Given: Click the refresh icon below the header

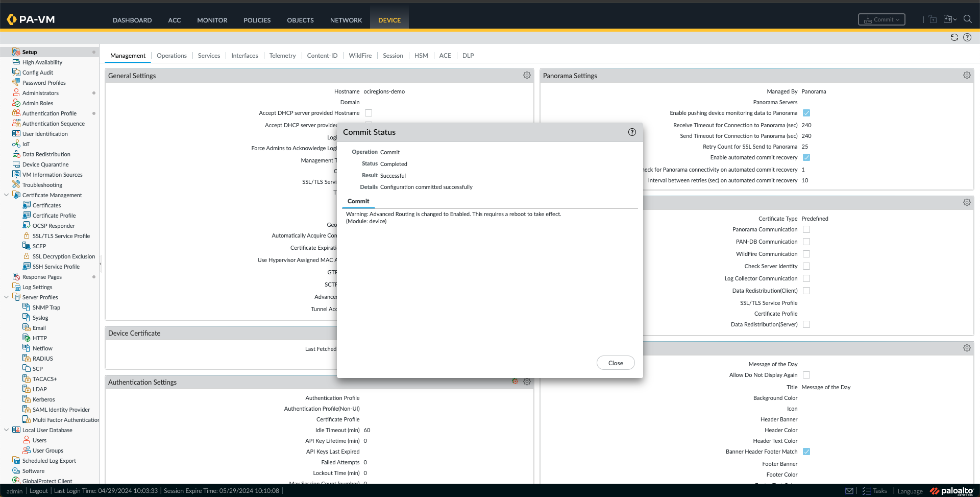Looking at the screenshot, I should [x=954, y=37].
